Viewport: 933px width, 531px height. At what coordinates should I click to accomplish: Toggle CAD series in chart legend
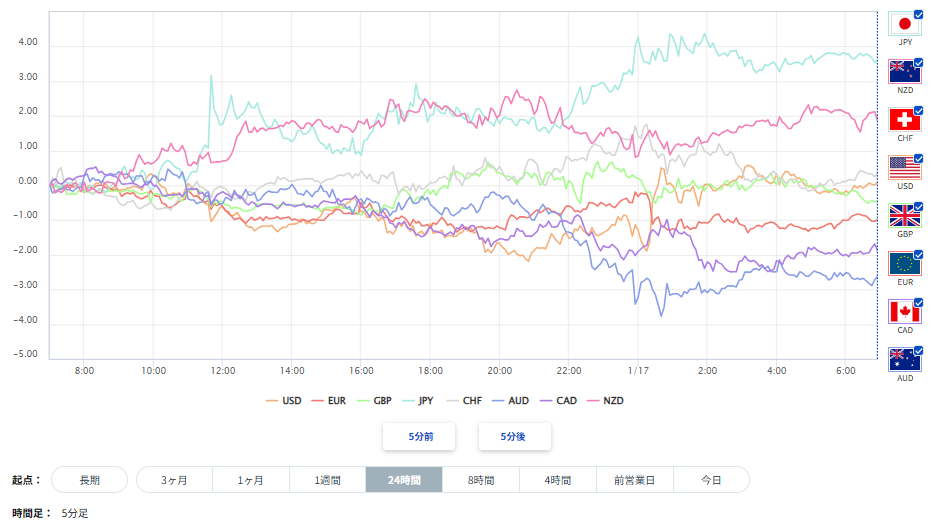coord(558,401)
